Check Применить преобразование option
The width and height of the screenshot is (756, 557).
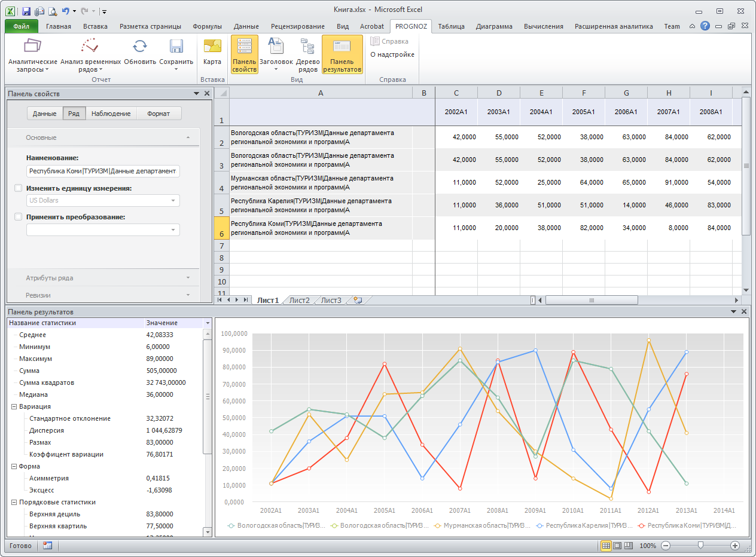click(x=19, y=217)
